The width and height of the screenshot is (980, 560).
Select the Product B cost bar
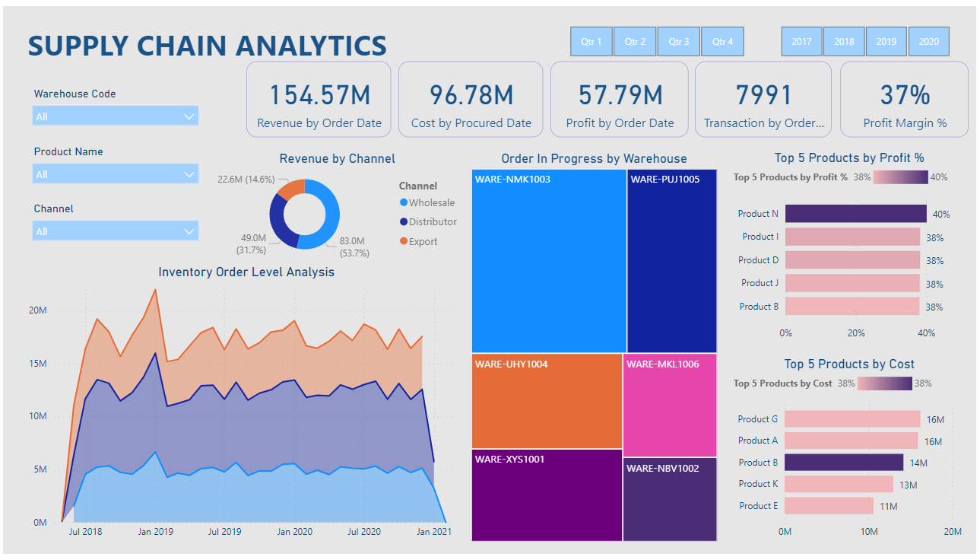844,463
